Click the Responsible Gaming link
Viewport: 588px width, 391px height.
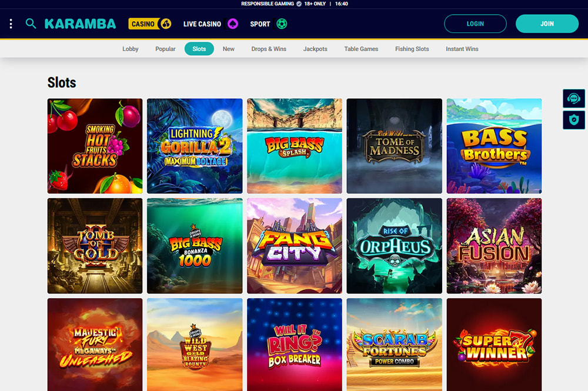point(268,4)
